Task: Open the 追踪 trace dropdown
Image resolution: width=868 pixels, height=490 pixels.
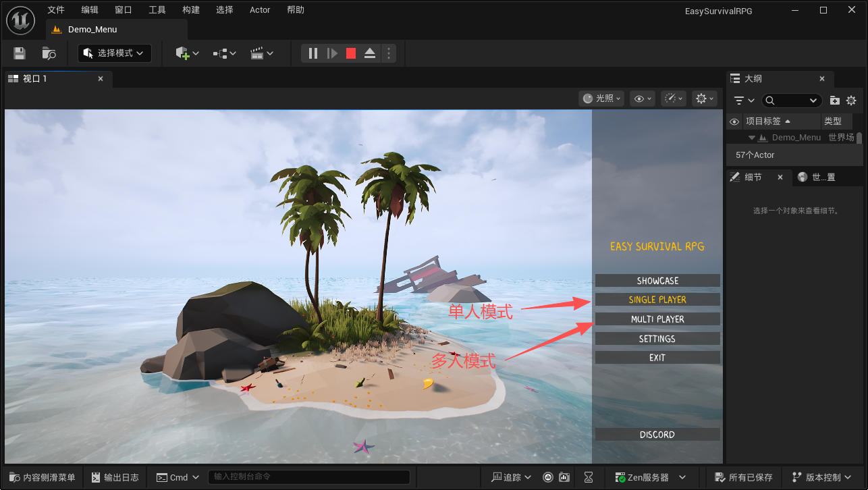Action: click(x=512, y=477)
